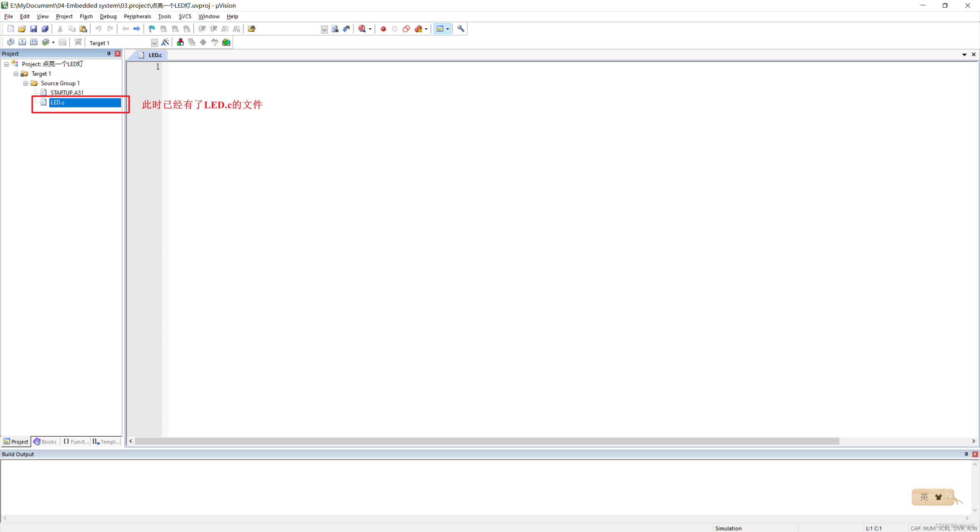The height and width of the screenshot is (532, 980).
Task: Navigate forward with the blue right arrow
Action: click(137, 29)
